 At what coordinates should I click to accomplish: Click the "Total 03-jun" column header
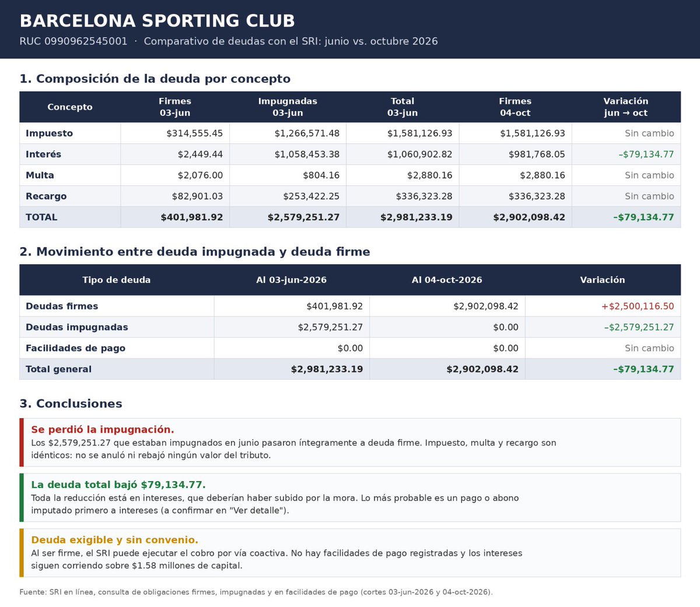(402, 107)
